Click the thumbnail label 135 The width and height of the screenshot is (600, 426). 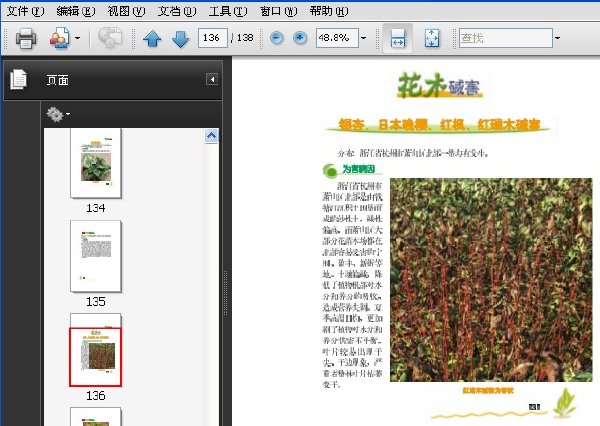(96, 302)
